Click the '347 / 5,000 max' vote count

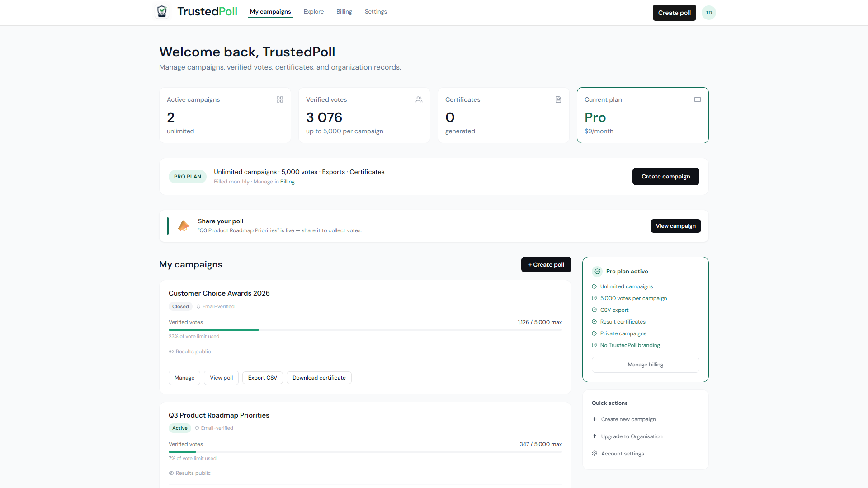click(x=541, y=444)
